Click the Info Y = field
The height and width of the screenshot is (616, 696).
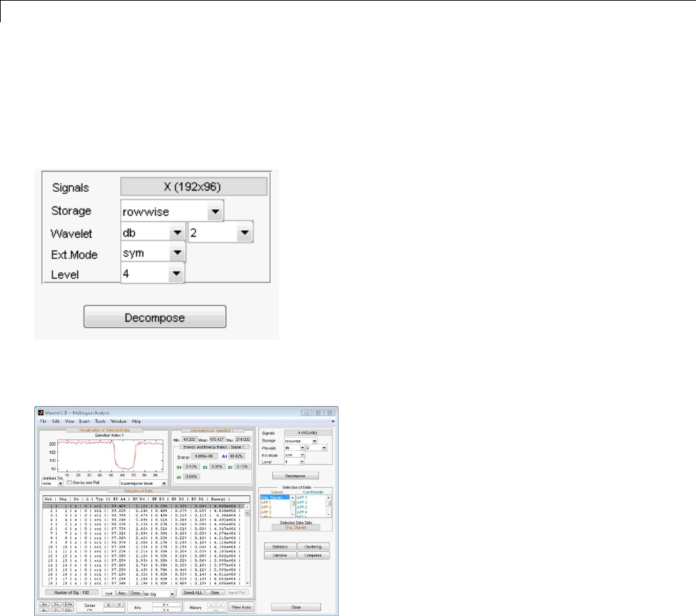coord(166,610)
